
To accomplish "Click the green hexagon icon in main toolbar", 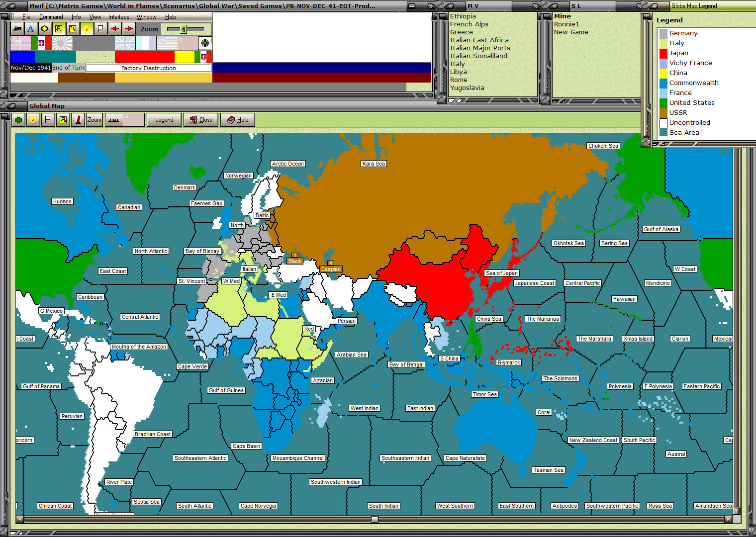I will pyautogui.click(x=45, y=29).
